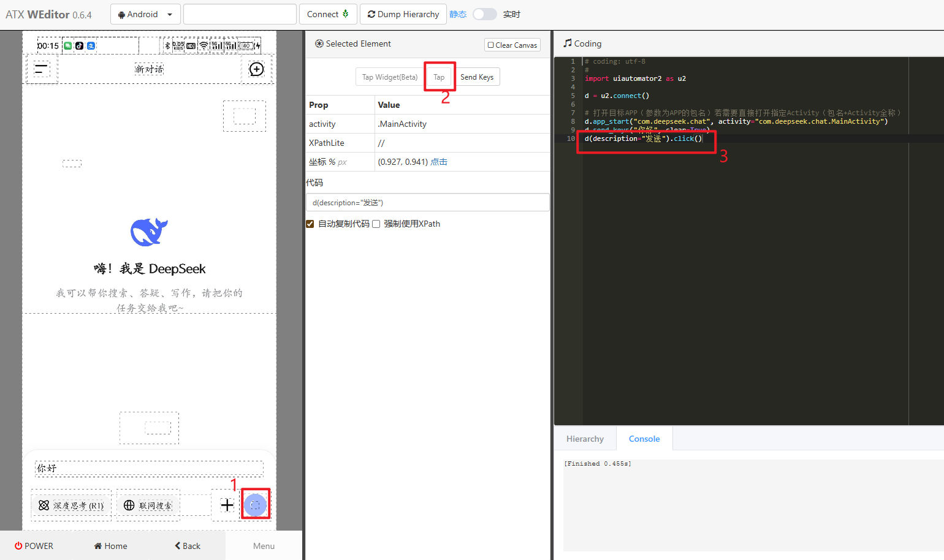Tap the plus attachment icon in DeepSeek
Viewport: 944px width, 560px height.
[227, 505]
